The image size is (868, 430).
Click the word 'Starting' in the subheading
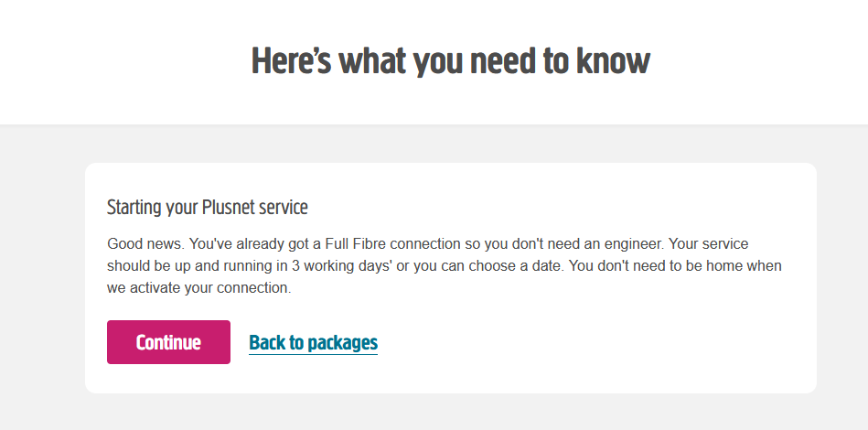[134, 208]
